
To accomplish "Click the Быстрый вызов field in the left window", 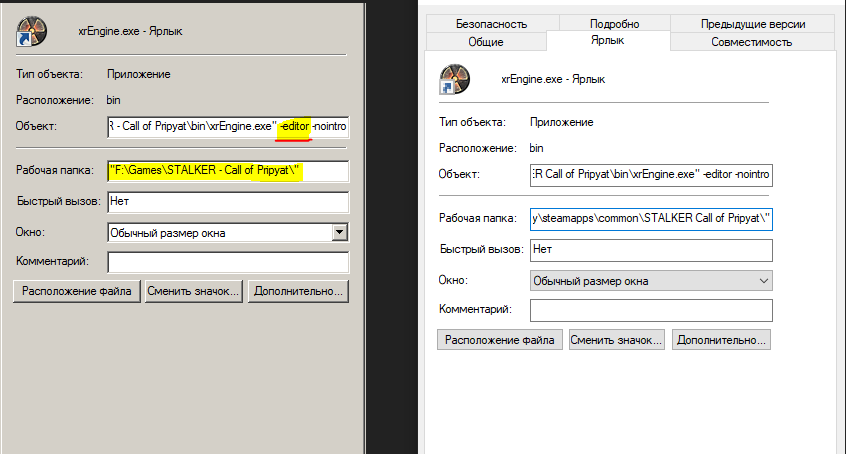I will tap(228, 201).
